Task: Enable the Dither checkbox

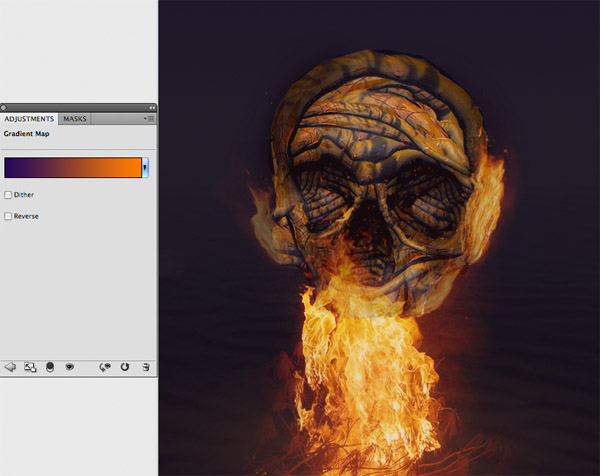Action: (x=8, y=195)
